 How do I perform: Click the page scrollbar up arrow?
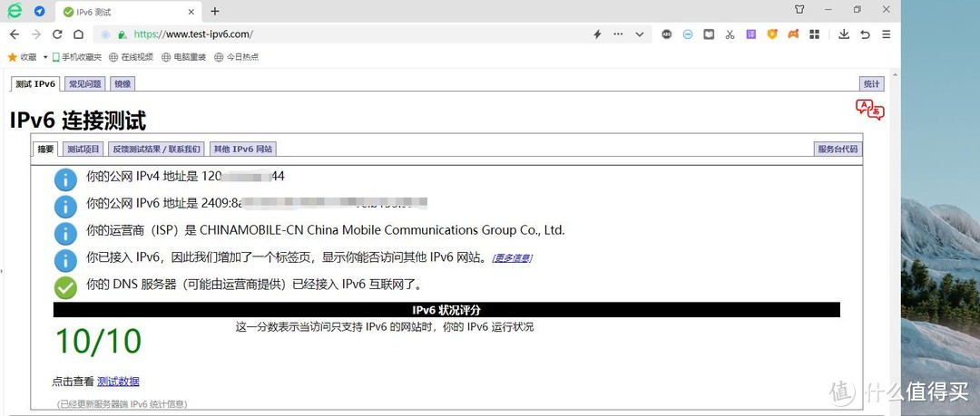coord(895,73)
